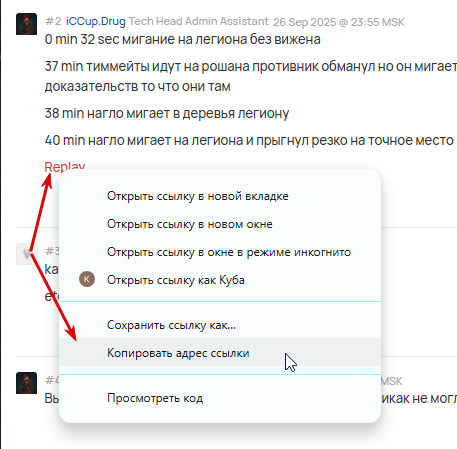This screenshot has height=449, width=457.
Task: Click the avatar thumbnail of post #3
Action: coord(26,254)
